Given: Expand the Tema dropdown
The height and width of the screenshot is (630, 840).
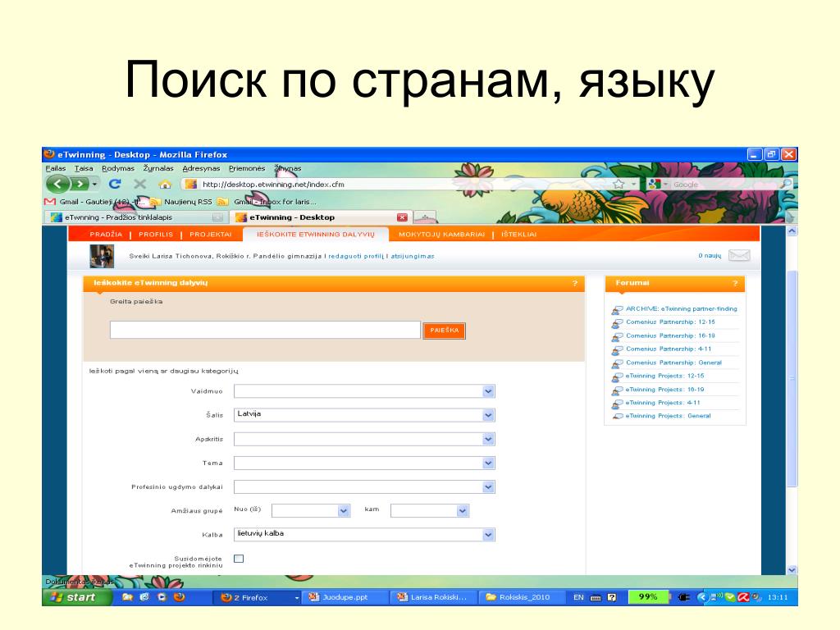Looking at the screenshot, I should [364, 463].
